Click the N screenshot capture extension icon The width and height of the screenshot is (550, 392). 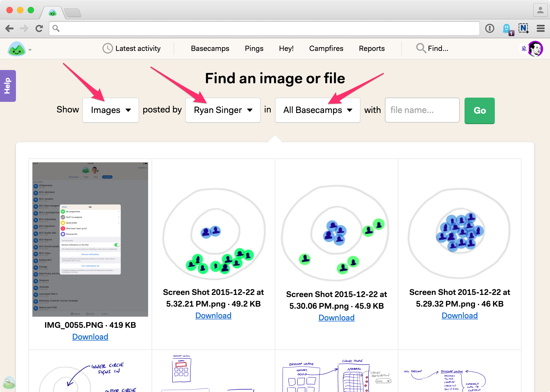click(x=523, y=28)
